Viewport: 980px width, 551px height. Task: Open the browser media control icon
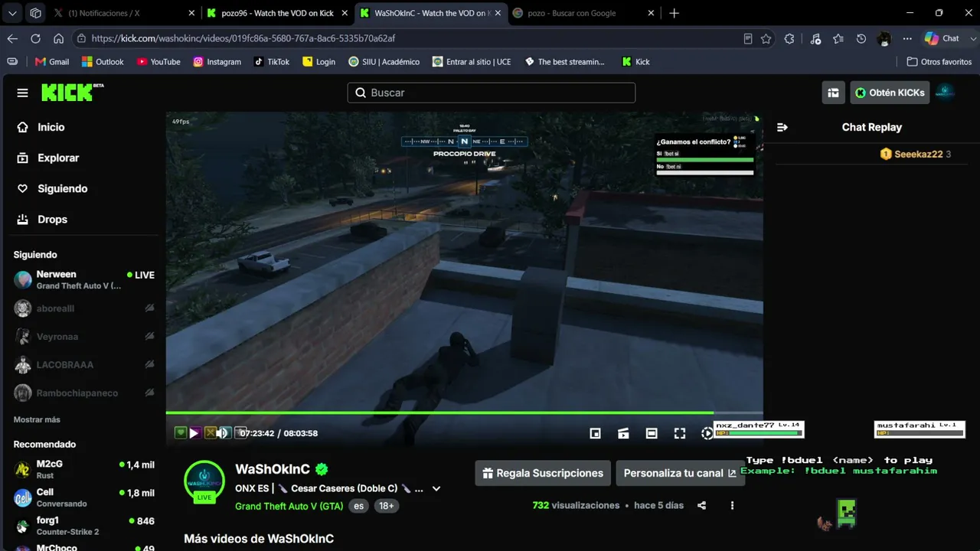815,38
